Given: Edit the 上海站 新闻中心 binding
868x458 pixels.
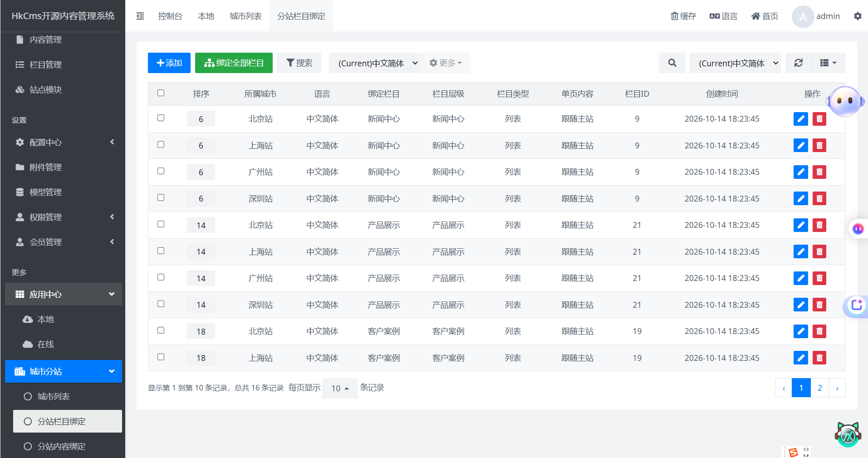Looking at the screenshot, I should 801,146.
